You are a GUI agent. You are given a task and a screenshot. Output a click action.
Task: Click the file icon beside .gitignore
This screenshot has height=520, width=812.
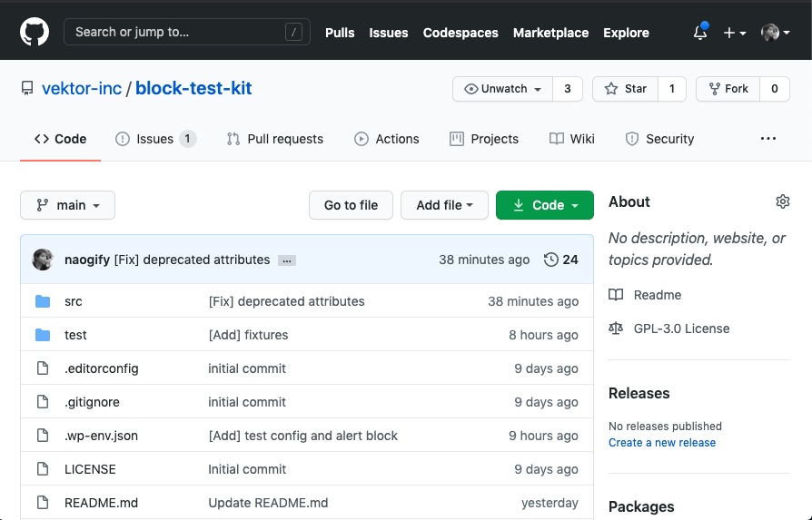point(43,402)
